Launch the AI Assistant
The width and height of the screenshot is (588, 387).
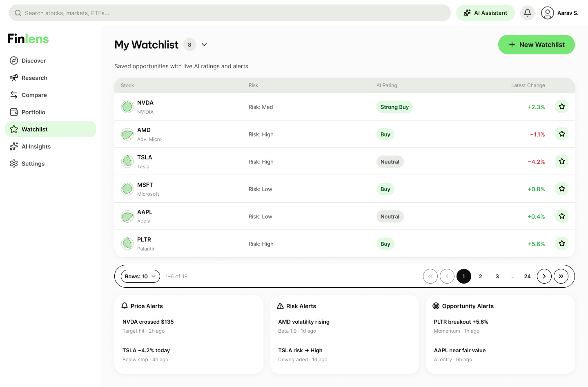tap(486, 13)
